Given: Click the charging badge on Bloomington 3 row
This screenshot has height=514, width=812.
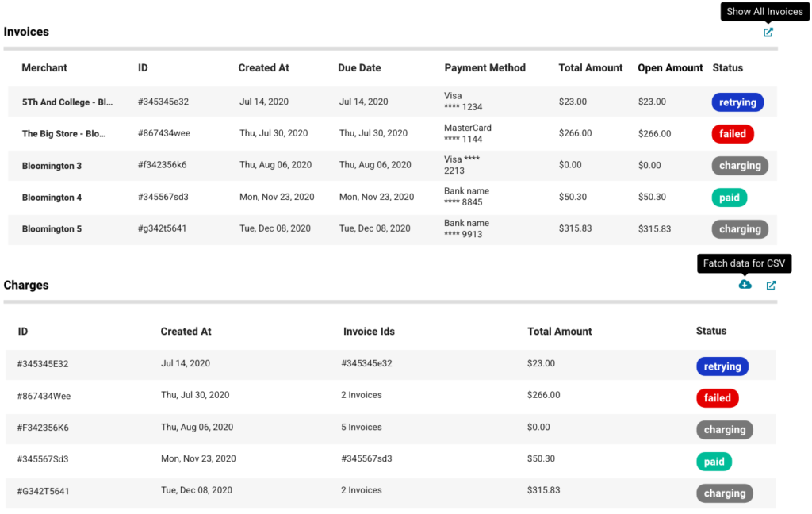Looking at the screenshot, I should coord(739,166).
